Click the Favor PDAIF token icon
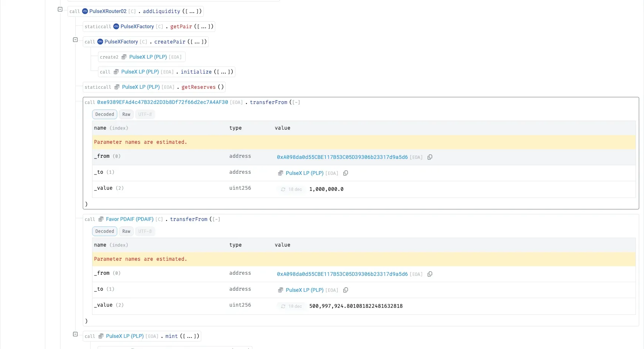The width and height of the screenshot is (644, 349). (101, 219)
